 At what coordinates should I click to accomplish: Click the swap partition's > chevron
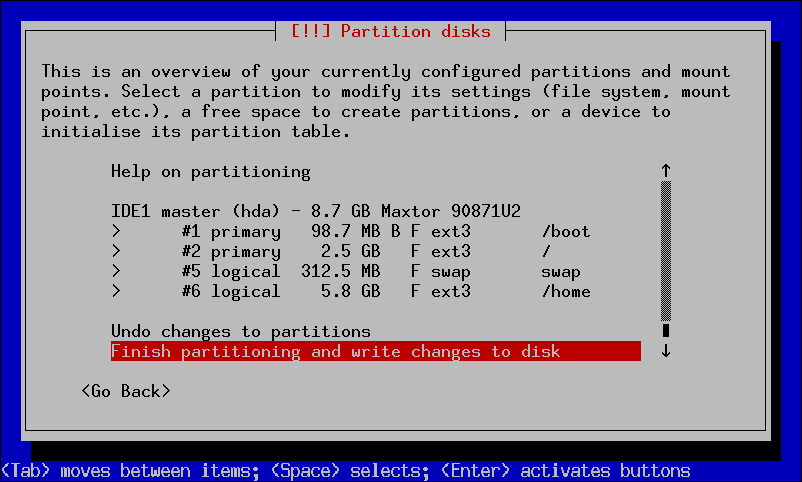click(x=116, y=271)
